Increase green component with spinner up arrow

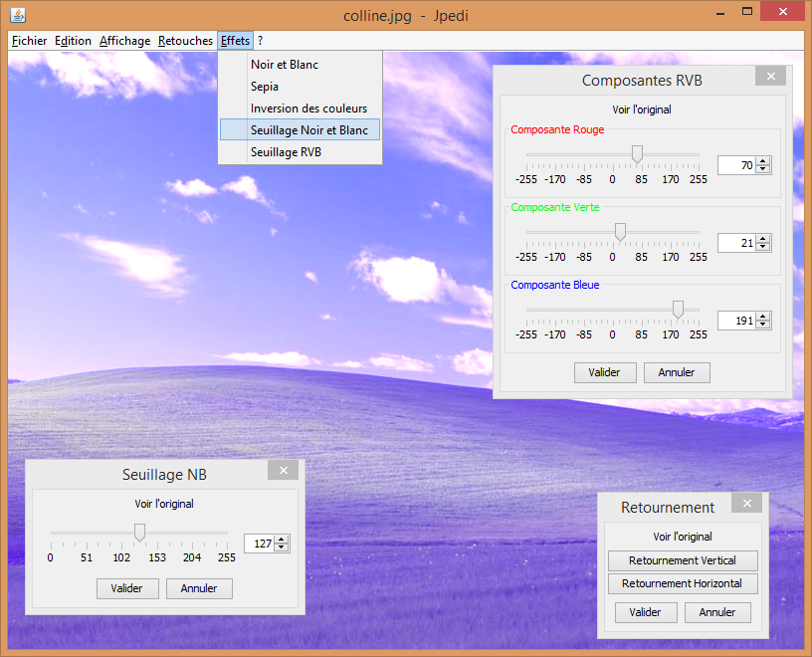click(x=763, y=239)
